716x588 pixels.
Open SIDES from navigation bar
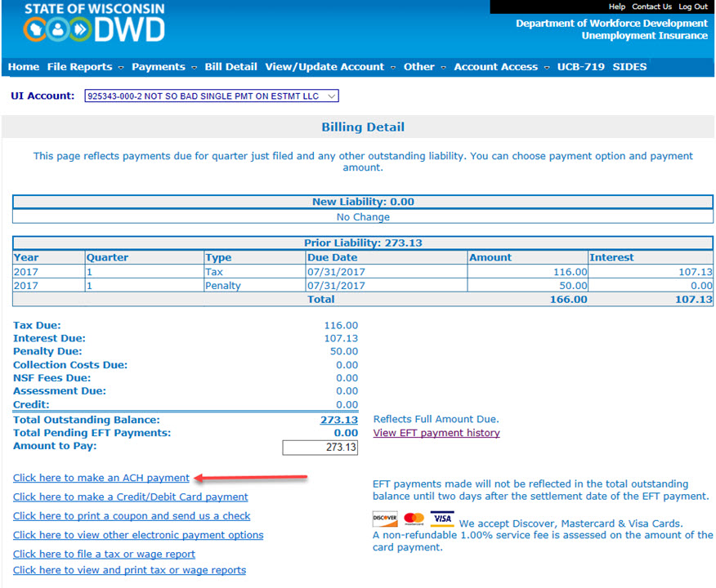pyautogui.click(x=629, y=67)
